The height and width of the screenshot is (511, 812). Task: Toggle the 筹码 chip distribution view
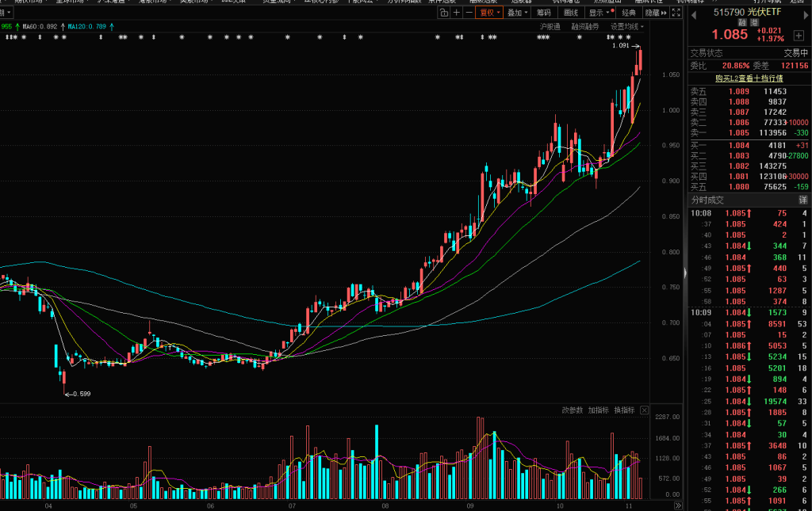[x=543, y=13]
